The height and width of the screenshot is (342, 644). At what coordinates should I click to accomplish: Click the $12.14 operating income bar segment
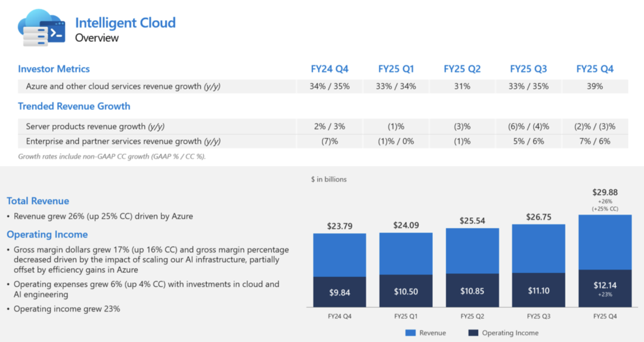click(x=605, y=288)
